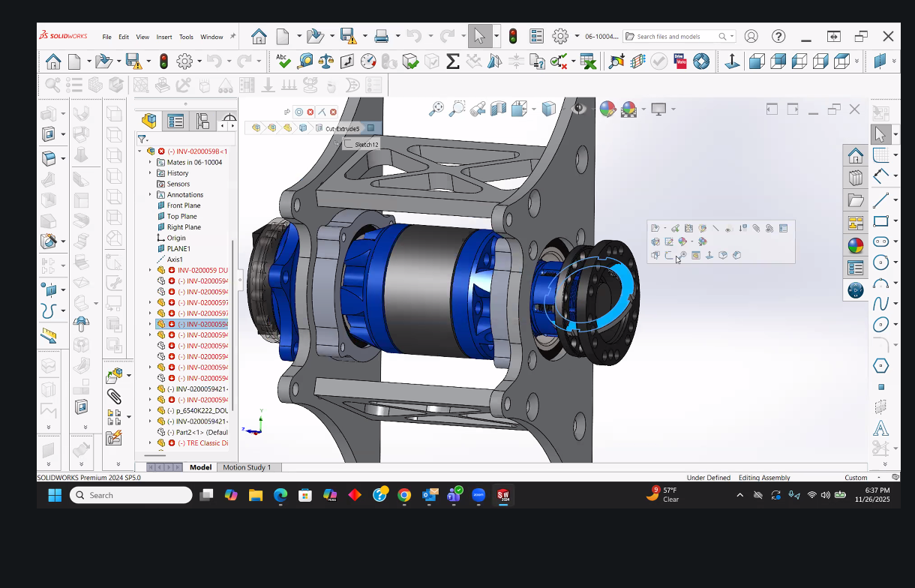Open the tree filter funnel dropdown
The width and height of the screenshot is (915, 588).
(x=143, y=139)
